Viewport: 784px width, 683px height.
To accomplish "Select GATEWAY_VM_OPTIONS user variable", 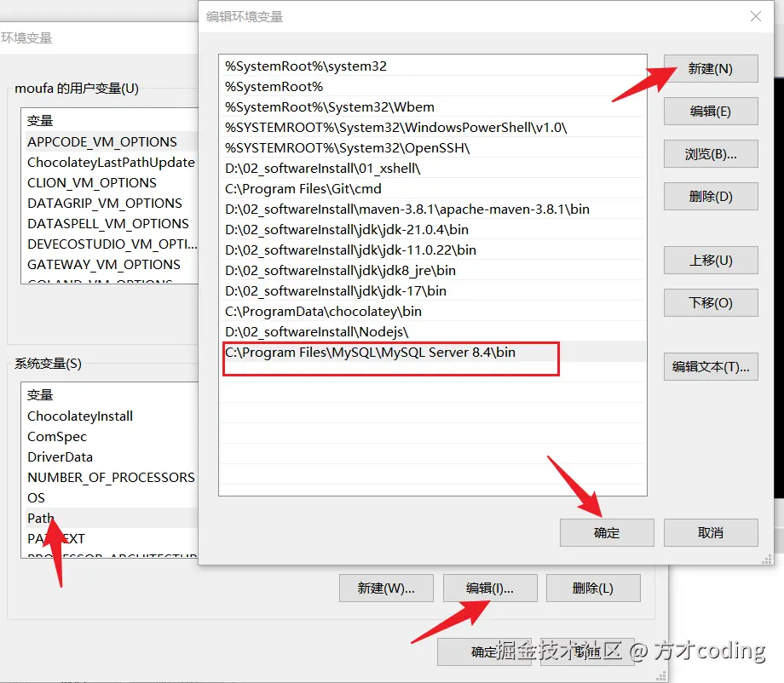I will click(111, 264).
